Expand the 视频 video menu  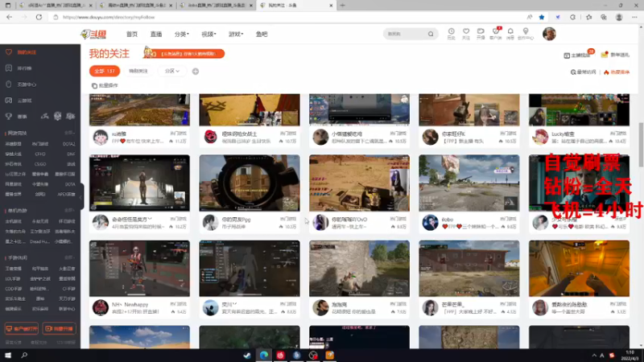(x=208, y=34)
